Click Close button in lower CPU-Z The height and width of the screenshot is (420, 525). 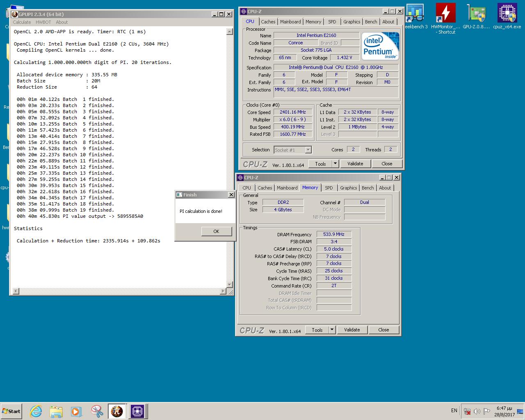click(x=383, y=330)
